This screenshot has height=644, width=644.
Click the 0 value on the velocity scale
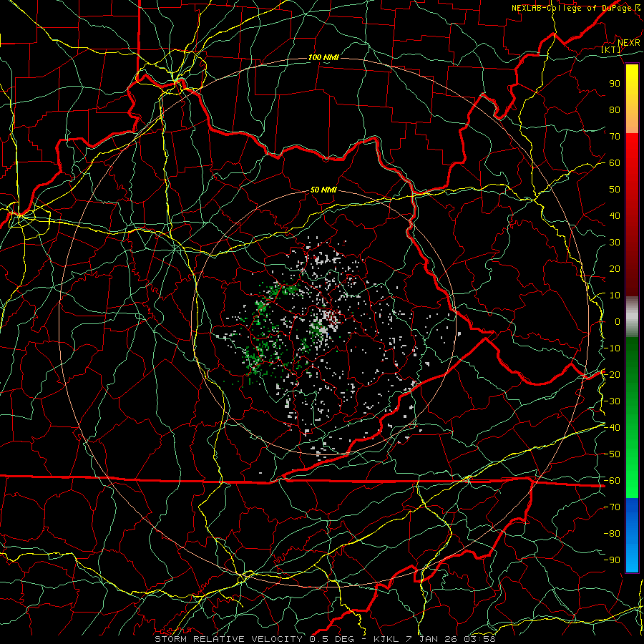[x=618, y=321]
